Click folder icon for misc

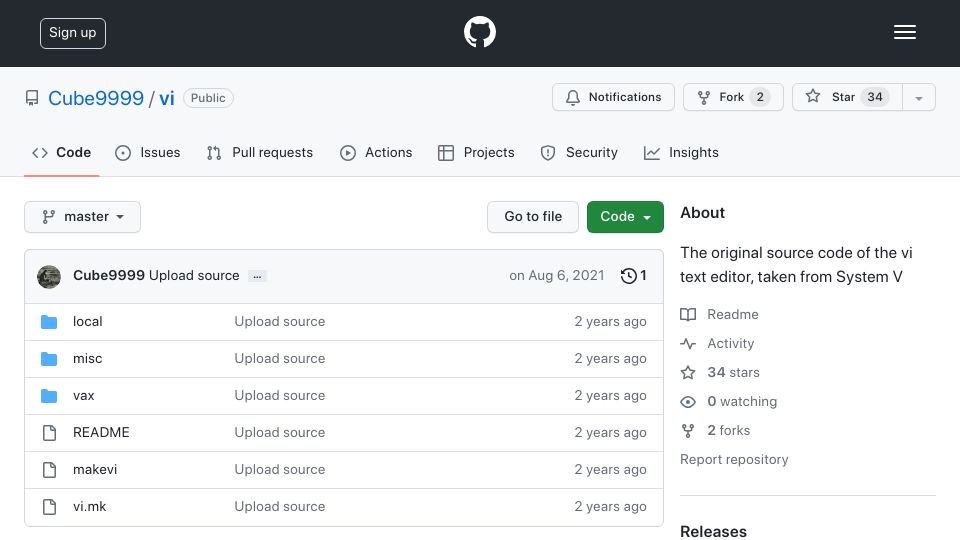49,359
